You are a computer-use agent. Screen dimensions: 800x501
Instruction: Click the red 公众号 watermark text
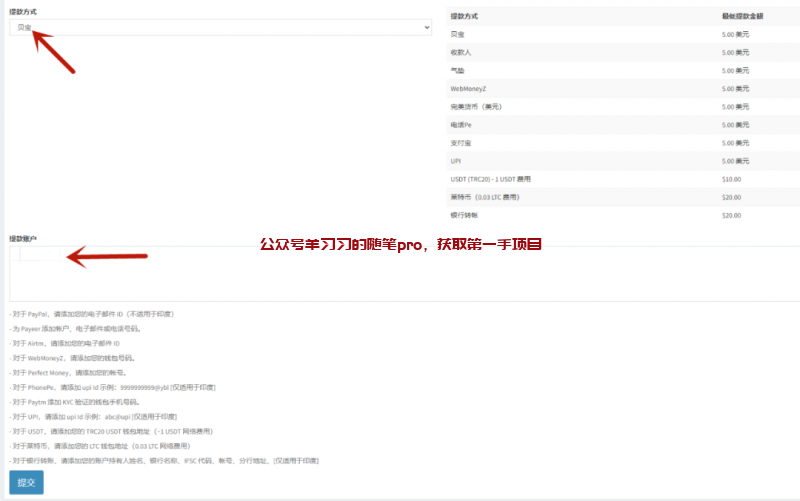400,243
